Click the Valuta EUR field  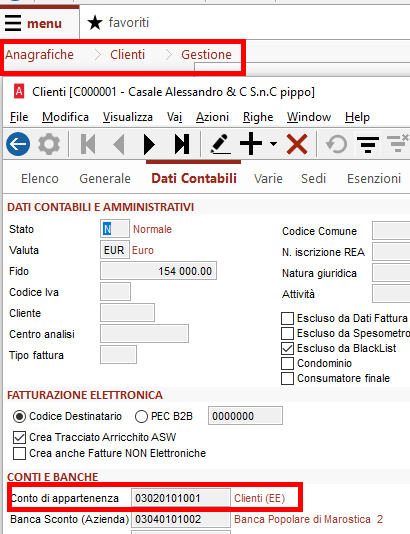pos(115,250)
